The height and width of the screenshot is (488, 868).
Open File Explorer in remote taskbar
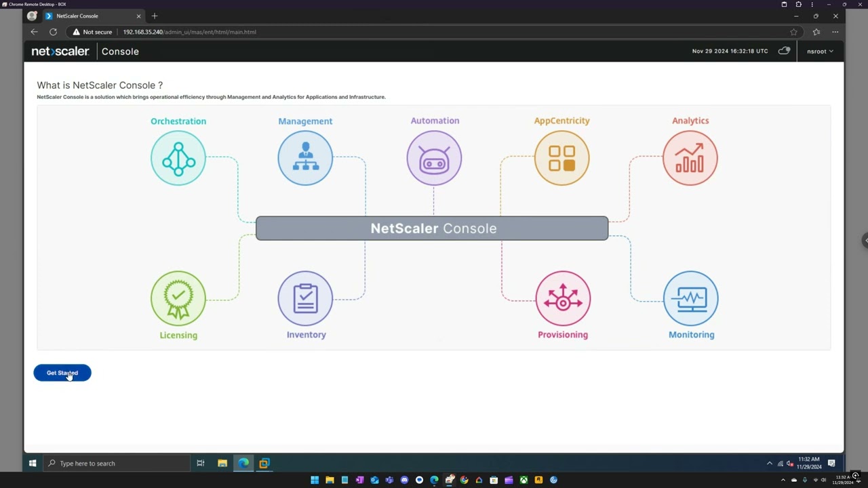click(222, 464)
